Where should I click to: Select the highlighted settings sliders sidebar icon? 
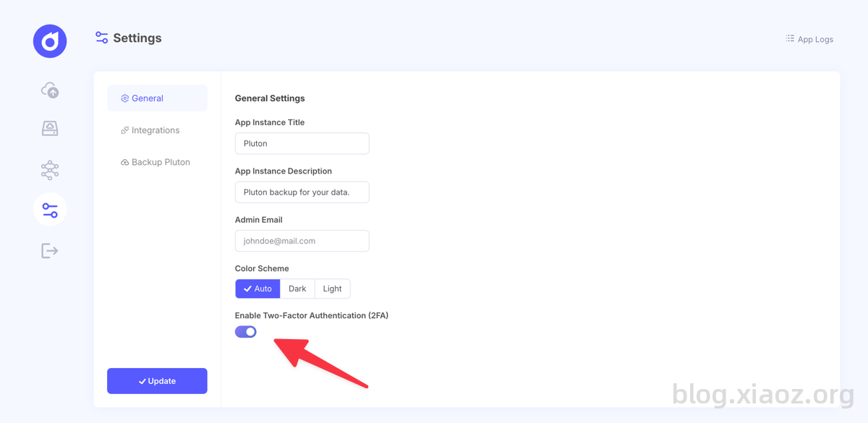click(x=50, y=210)
